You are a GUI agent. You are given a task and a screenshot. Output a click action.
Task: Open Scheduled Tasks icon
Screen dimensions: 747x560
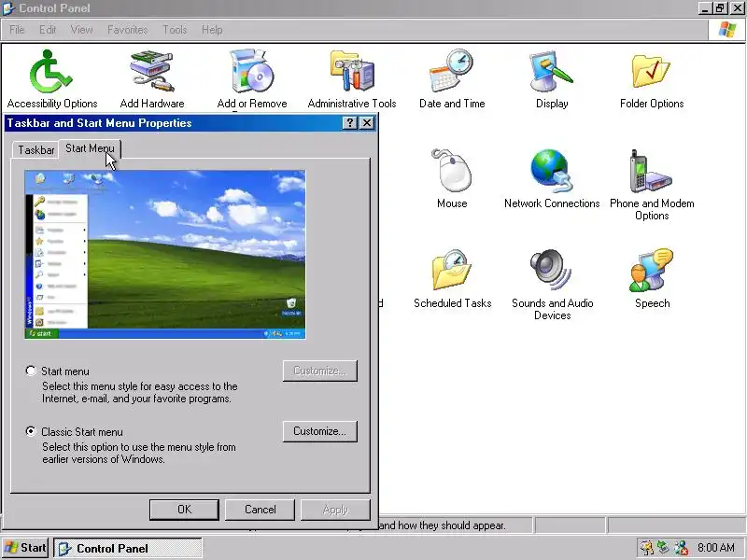pos(452,270)
